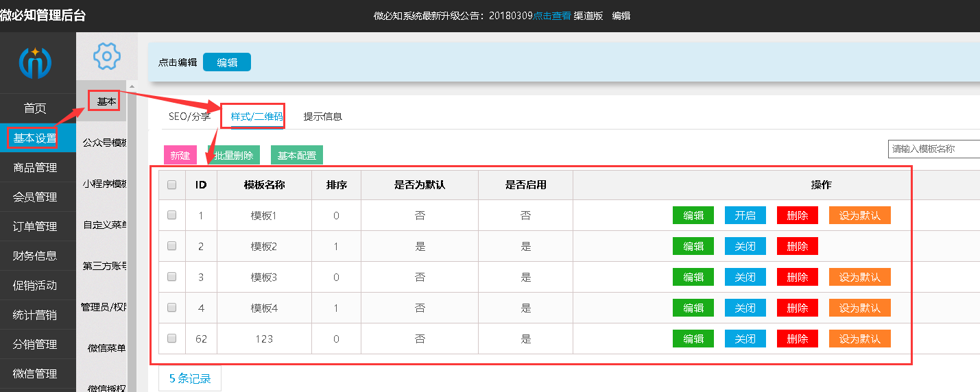This screenshot has width=980, height=392.
Task: Click 设为默认 for 模板4 row
Action: (x=859, y=308)
